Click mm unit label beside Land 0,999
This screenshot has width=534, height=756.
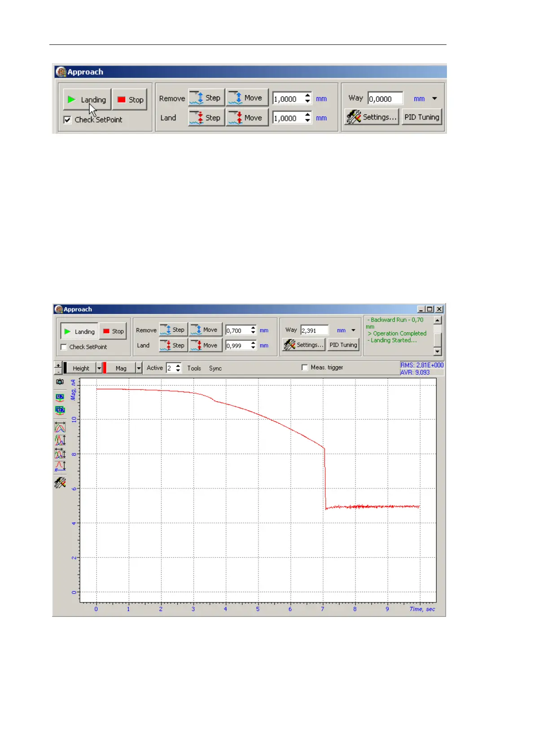tap(264, 346)
